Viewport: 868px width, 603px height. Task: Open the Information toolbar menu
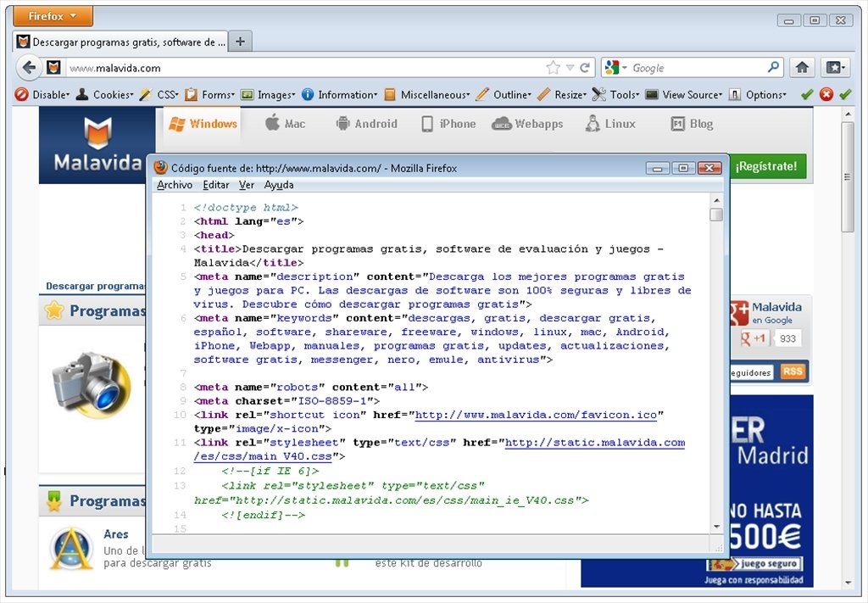tap(339, 95)
